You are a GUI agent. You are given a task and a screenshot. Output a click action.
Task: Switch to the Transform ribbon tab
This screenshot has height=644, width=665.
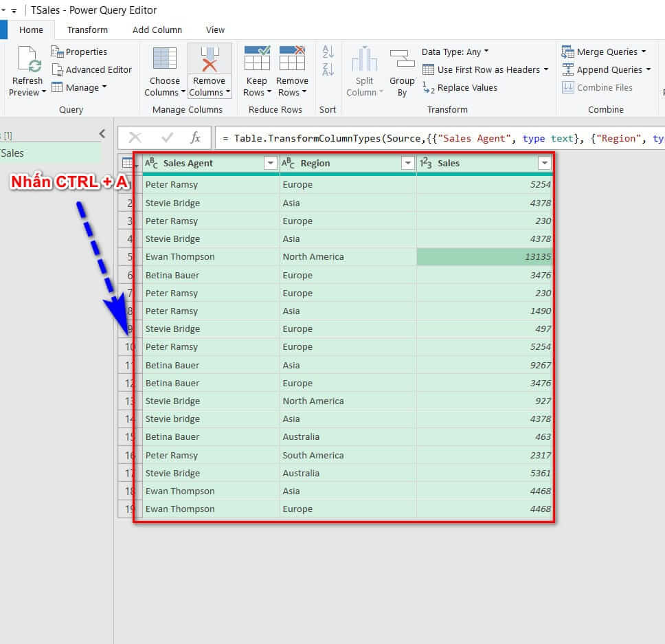coord(87,30)
